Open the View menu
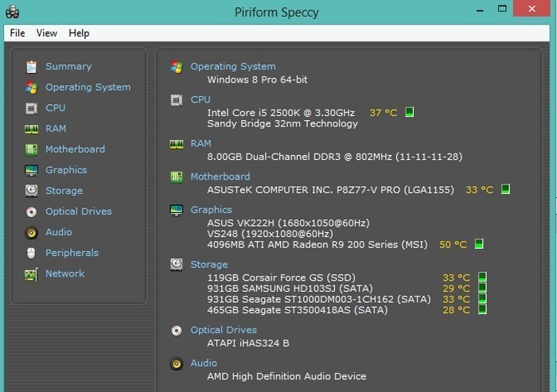Image resolution: width=557 pixels, height=392 pixels. [x=46, y=33]
